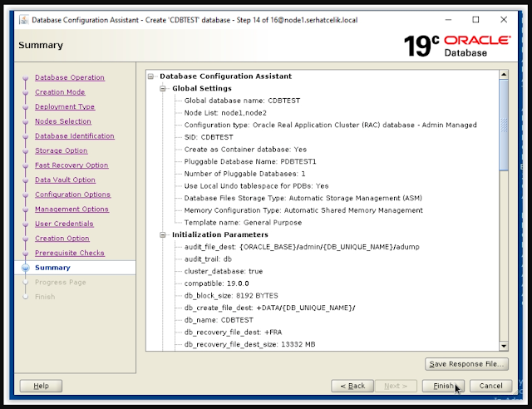Open the Nodes Selection step
532x409 pixels.
coord(63,121)
